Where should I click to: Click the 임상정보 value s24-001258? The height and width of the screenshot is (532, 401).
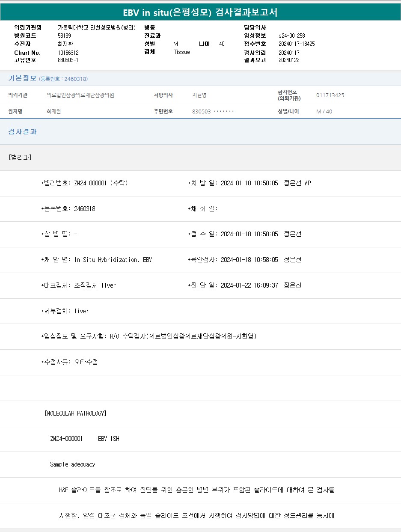point(291,36)
